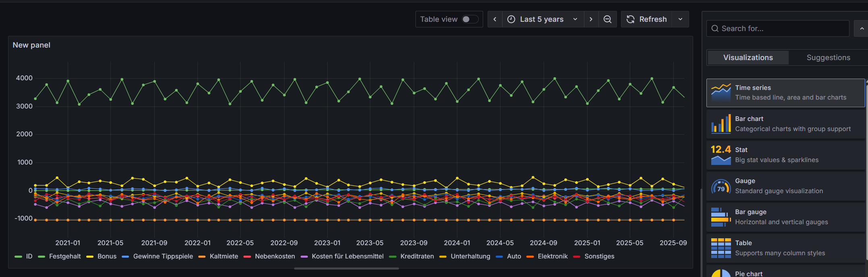Switch to the Suggestions tab
The height and width of the screenshot is (277, 868).
coord(828,58)
